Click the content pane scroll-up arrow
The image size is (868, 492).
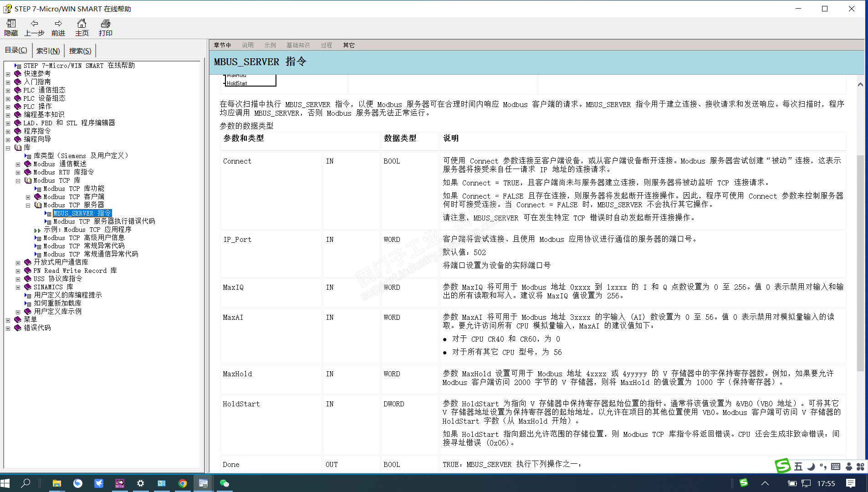[860, 84]
